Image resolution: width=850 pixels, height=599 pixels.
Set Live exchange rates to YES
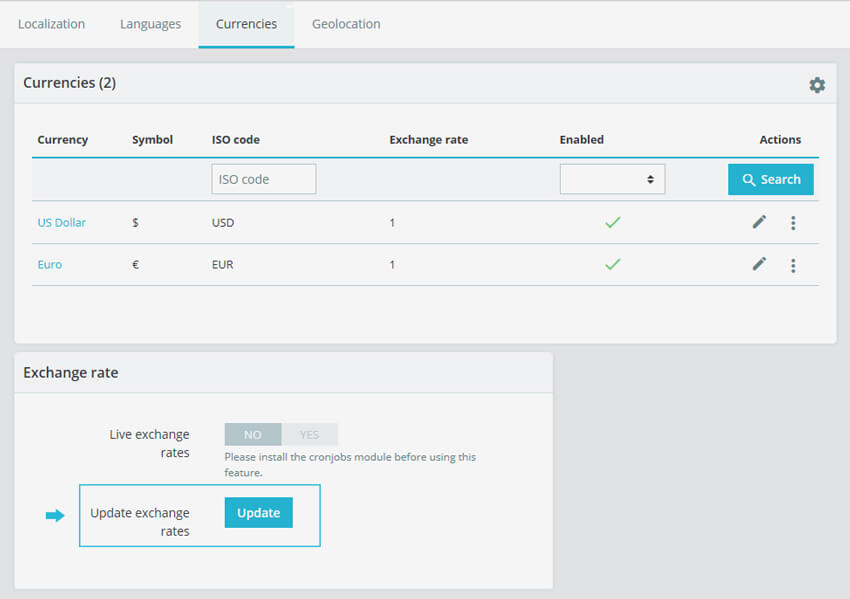click(x=310, y=434)
